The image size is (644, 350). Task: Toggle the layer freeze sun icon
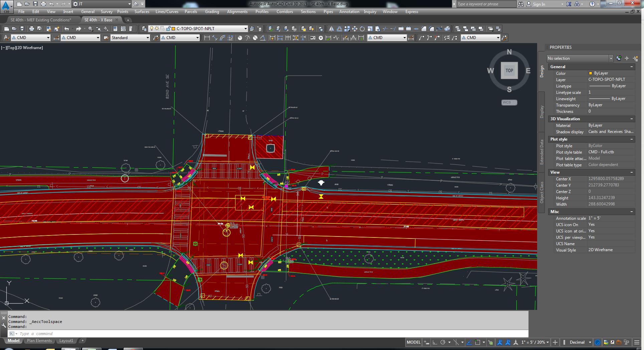click(157, 29)
